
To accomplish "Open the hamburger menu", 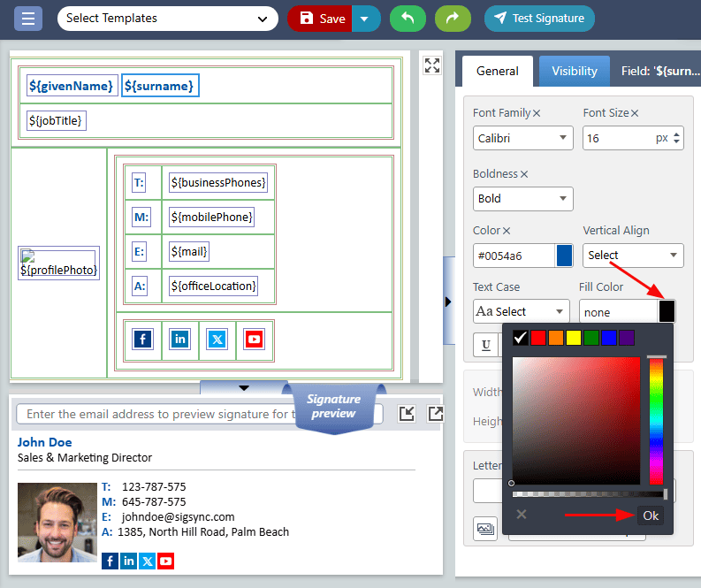I will 27,19.
